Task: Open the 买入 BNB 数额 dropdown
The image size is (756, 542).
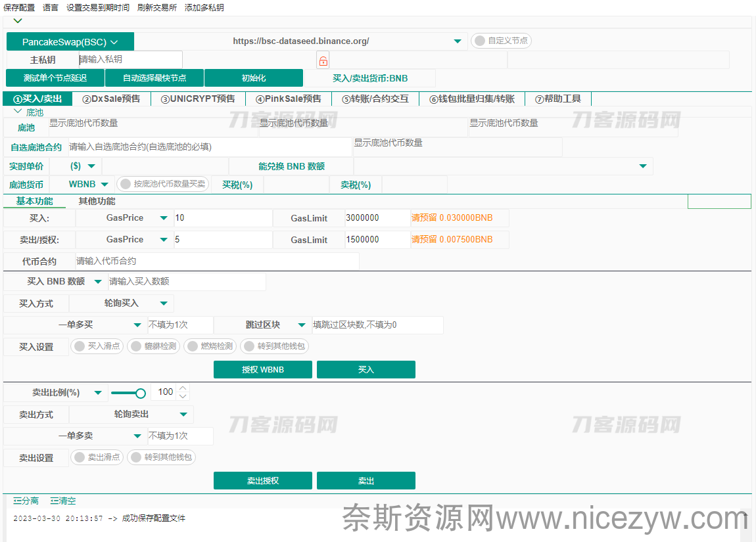Action: tap(98, 281)
